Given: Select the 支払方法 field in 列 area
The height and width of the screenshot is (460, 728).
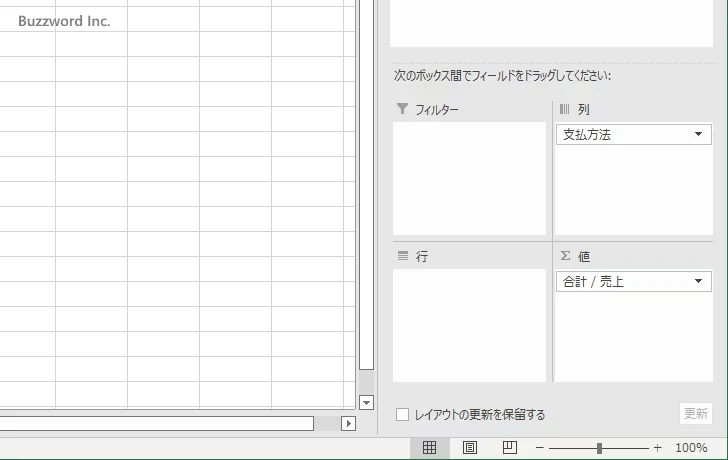Looking at the screenshot, I should (634, 134).
